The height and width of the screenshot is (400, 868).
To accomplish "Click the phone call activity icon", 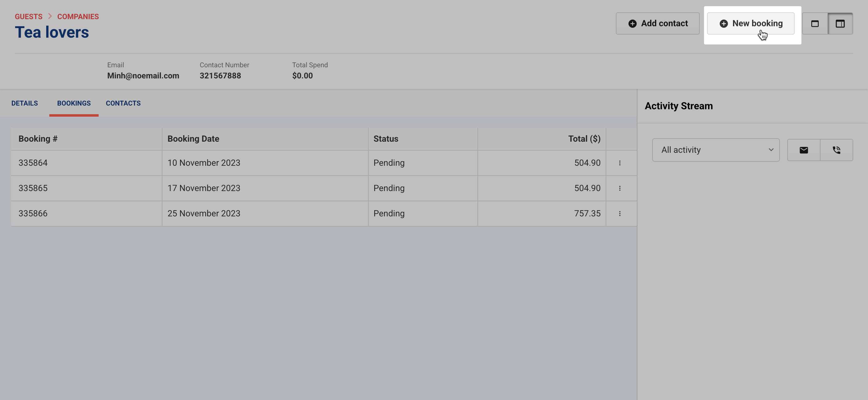I will (x=836, y=150).
